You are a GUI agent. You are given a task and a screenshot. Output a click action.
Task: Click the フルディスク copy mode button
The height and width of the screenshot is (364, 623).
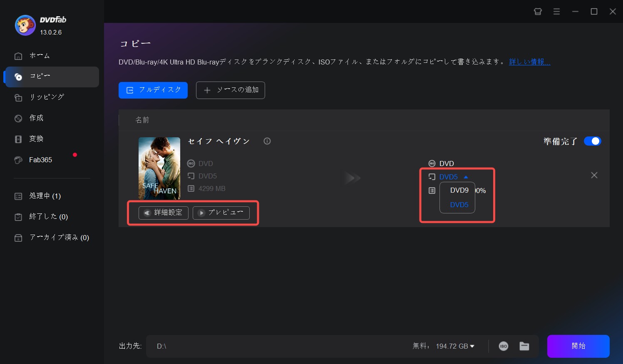point(153,90)
